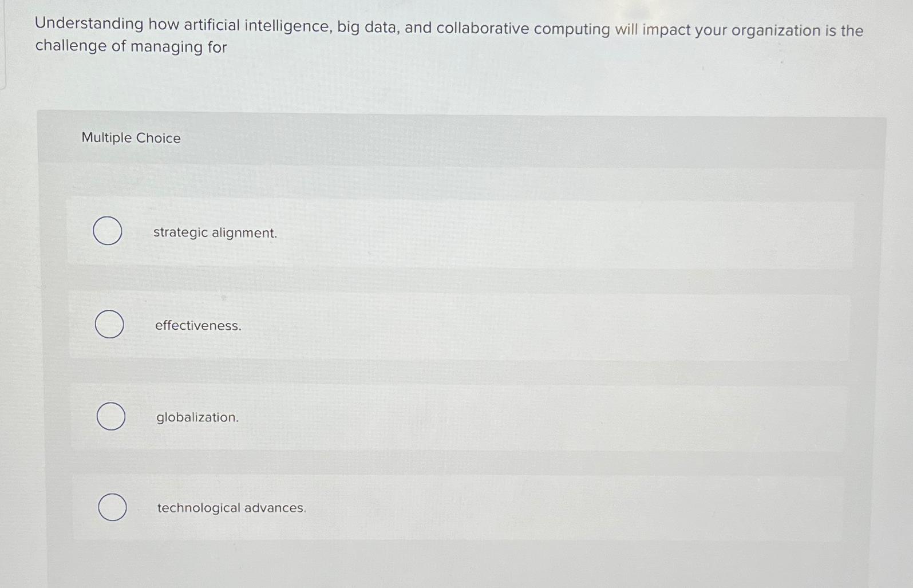Click the answer text technological advances
913x588 pixels.
231,508
